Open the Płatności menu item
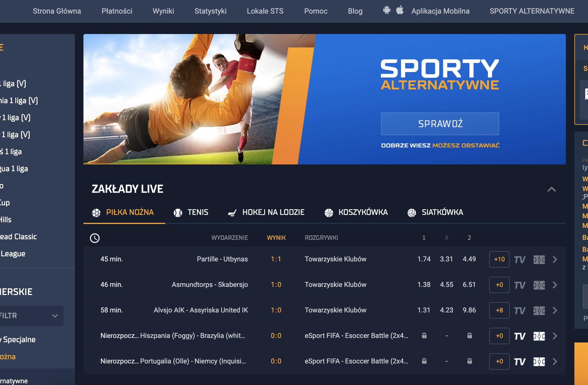This screenshot has height=385, width=588. coord(117,11)
